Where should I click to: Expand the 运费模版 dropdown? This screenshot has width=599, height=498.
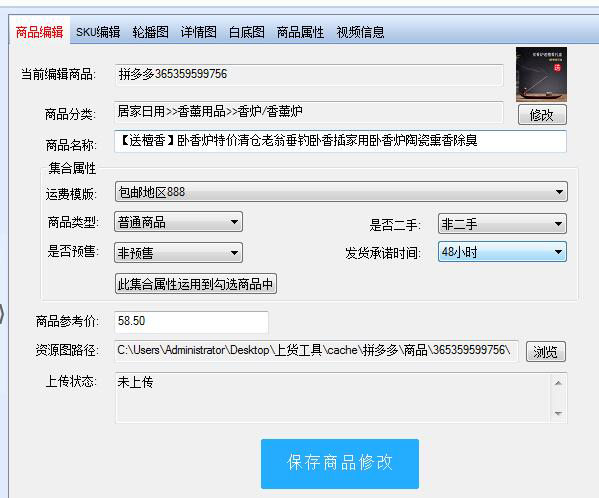[x=341, y=192]
